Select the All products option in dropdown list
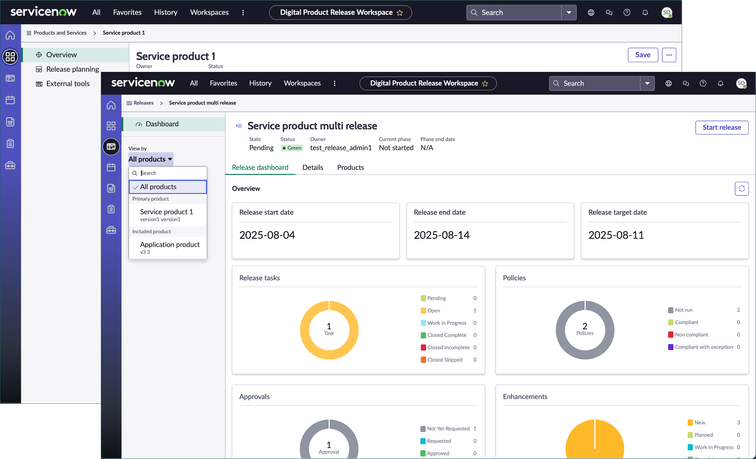 coord(168,187)
